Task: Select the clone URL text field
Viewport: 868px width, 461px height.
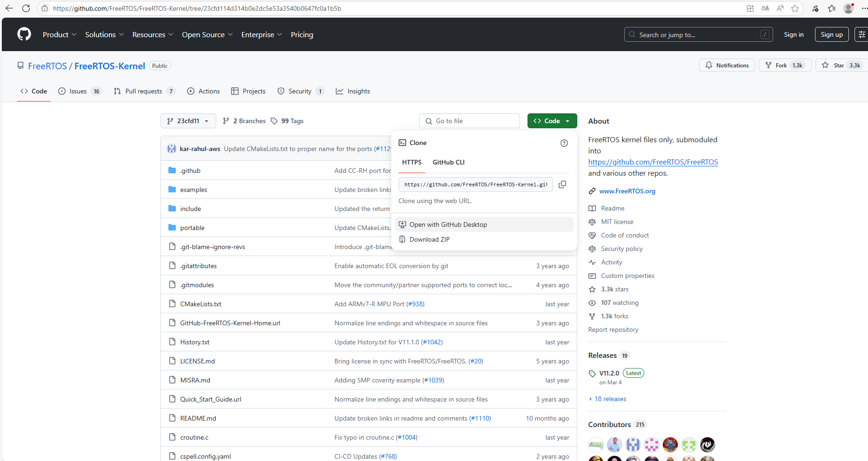Action: pos(475,184)
